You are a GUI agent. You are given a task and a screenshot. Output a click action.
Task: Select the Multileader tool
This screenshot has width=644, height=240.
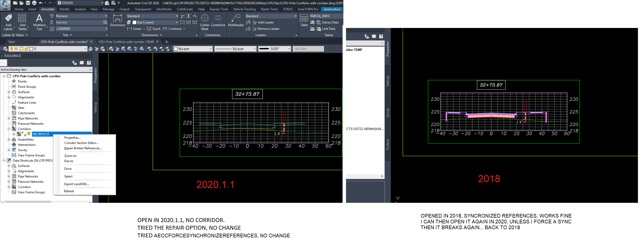(236, 20)
